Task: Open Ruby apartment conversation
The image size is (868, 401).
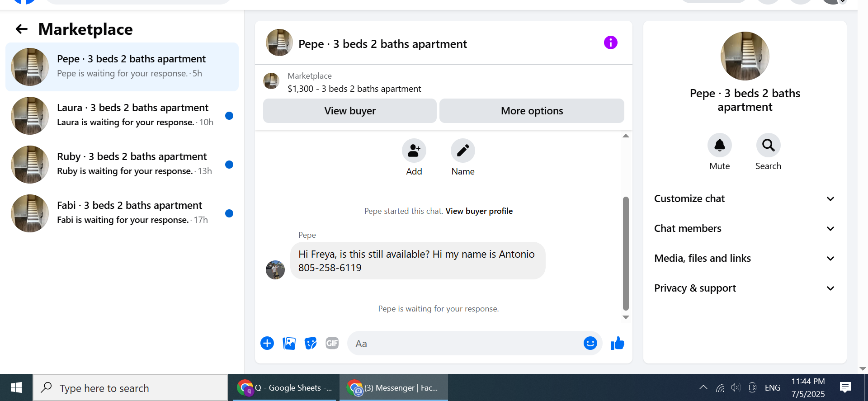Action: tap(122, 165)
